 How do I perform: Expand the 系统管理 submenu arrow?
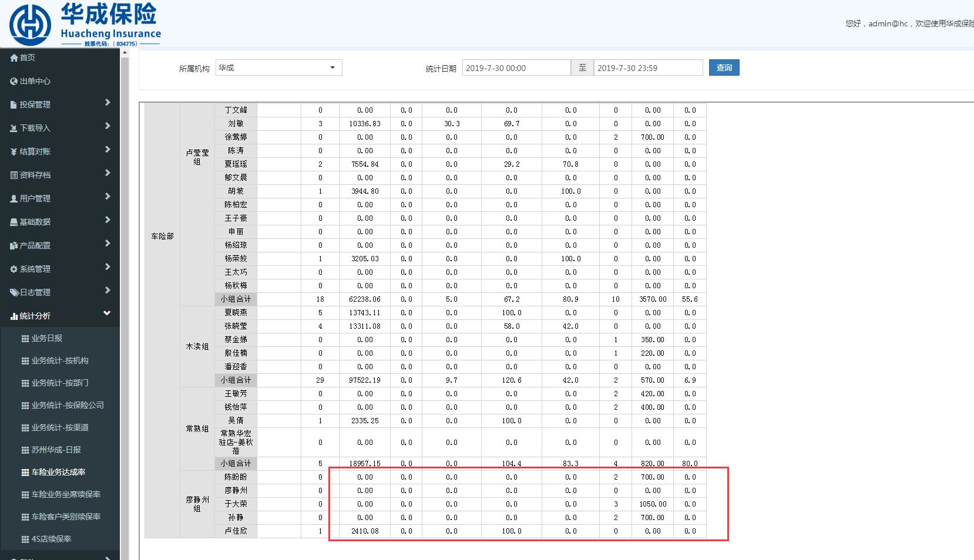(108, 266)
